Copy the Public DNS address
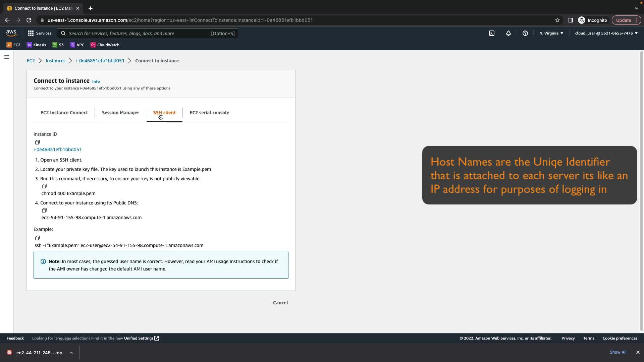Viewport: 644px width, 362px height. point(44,210)
